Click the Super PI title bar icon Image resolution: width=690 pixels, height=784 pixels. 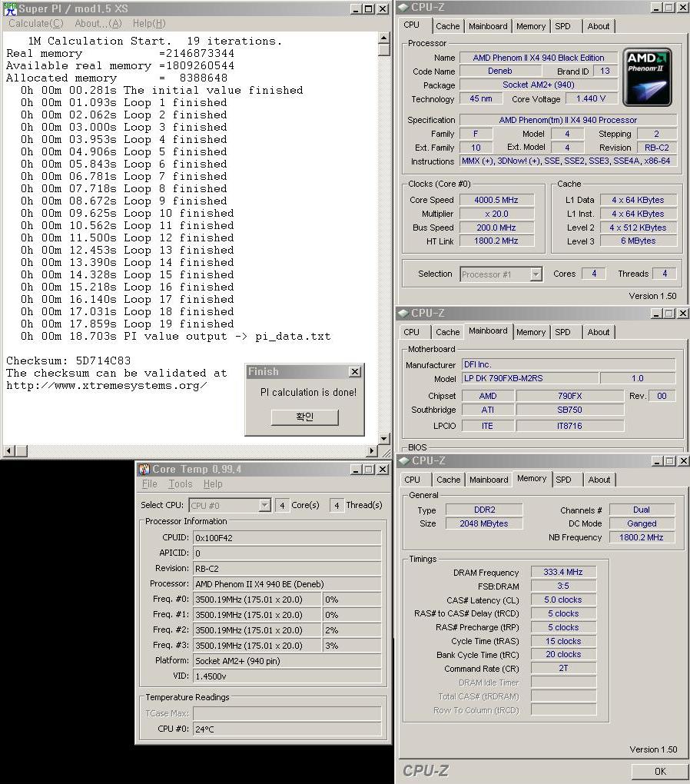coord(10,8)
